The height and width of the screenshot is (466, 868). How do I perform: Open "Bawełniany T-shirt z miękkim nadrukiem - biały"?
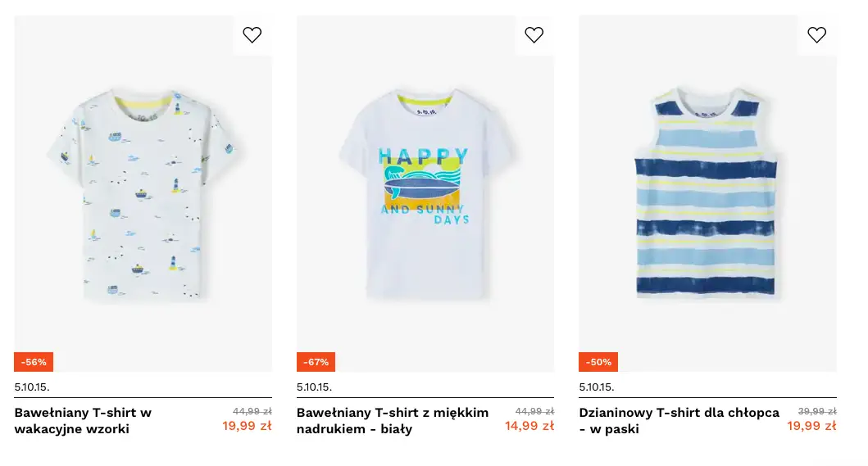coord(393,420)
